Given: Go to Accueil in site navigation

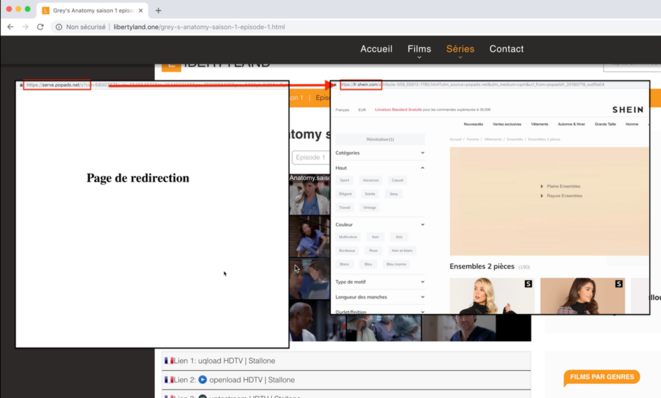Looking at the screenshot, I should click(x=376, y=49).
